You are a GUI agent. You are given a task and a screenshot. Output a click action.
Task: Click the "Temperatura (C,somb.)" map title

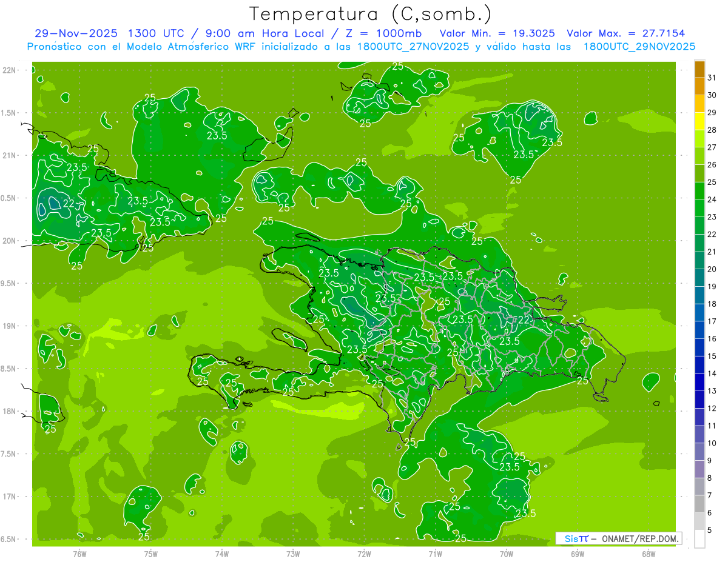[x=370, y=13]
